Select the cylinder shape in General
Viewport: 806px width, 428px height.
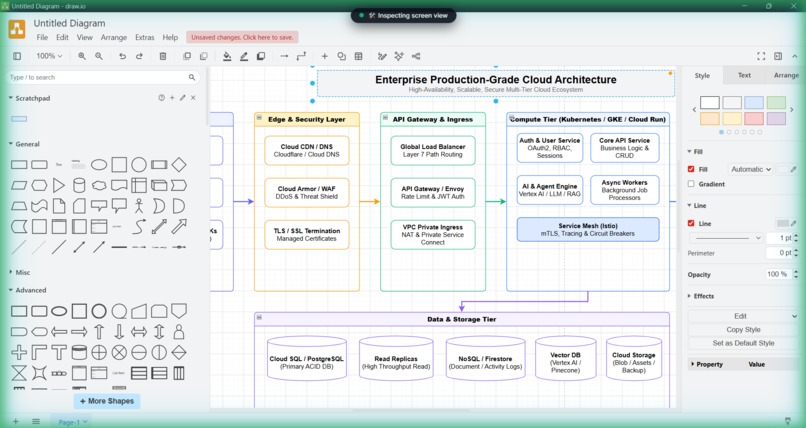(79, 185)
